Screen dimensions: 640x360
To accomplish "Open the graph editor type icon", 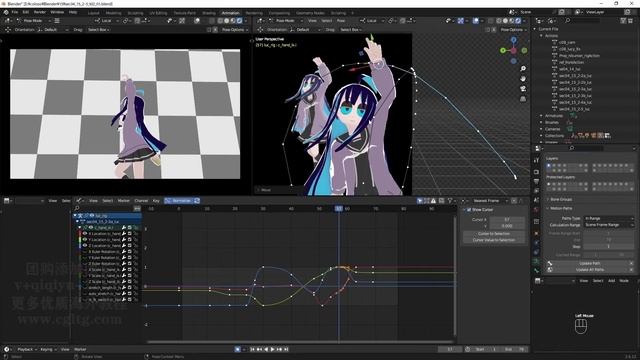I will (80, 201).
